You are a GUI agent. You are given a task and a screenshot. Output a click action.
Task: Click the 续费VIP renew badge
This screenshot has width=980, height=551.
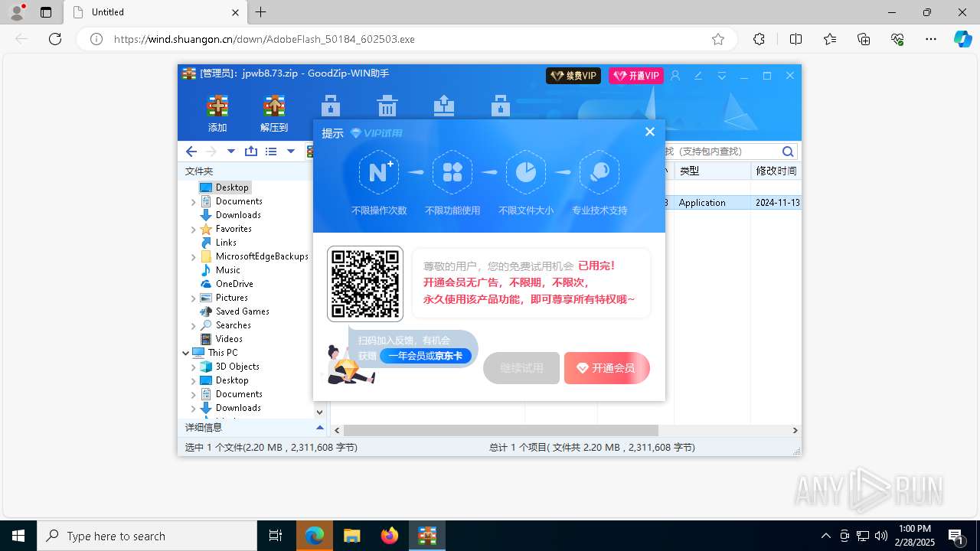pos(573,76)
